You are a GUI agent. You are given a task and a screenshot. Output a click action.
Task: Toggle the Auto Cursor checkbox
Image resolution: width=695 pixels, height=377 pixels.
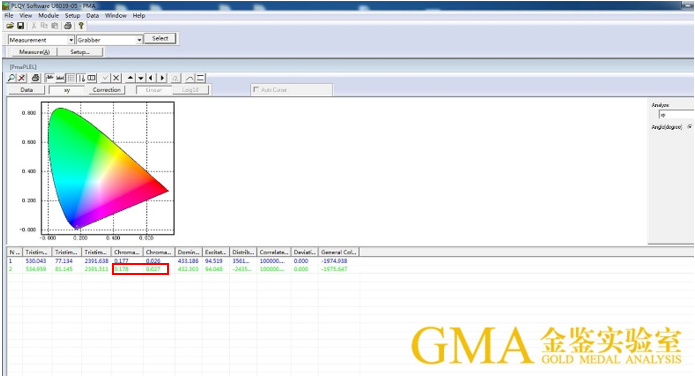pos(256,89)
